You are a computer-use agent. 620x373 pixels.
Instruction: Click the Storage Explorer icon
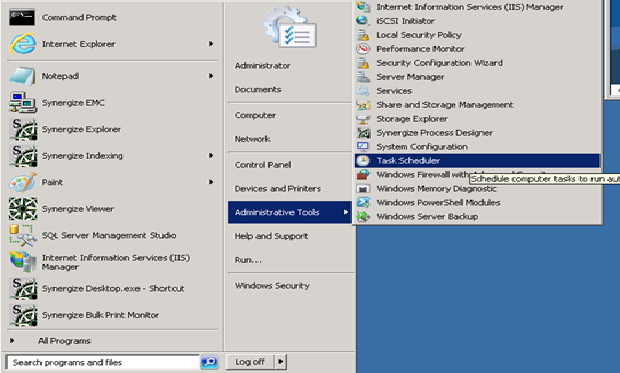(363, 119)
